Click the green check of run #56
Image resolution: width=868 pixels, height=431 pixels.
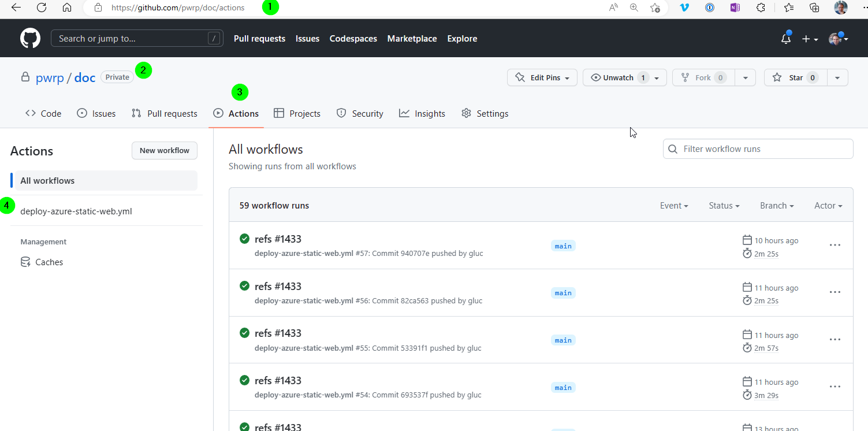pyautogui.click(x=244, y=286)
